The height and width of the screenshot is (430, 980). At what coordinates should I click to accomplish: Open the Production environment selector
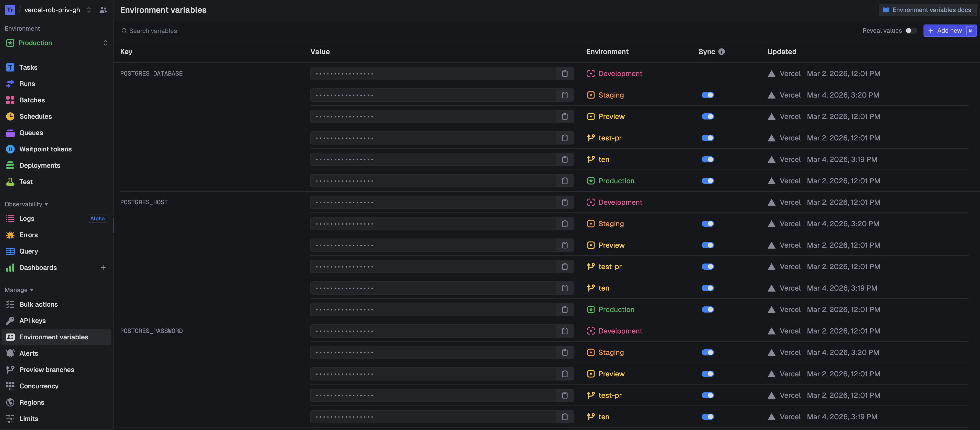pyautogui.click(x=56, y=43)
